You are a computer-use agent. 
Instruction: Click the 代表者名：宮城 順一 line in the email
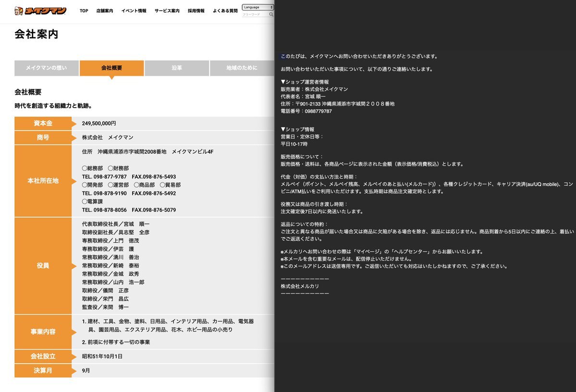[303, 97]
